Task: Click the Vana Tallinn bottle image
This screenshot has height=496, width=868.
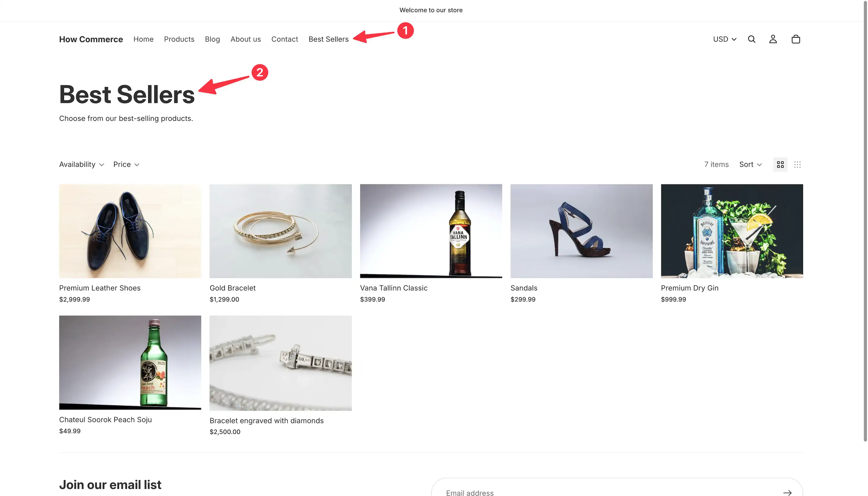Action: [431, 231]
